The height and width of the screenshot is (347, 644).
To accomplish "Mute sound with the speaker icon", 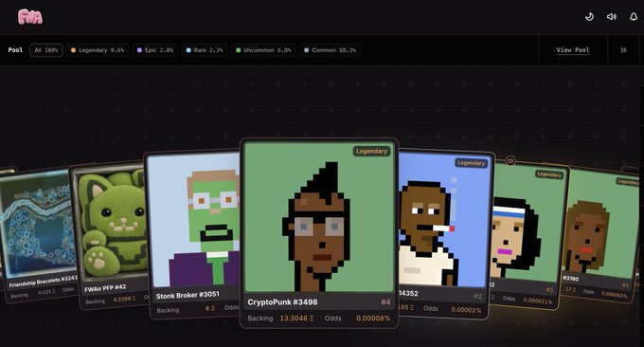I will (x=612, y=17).
